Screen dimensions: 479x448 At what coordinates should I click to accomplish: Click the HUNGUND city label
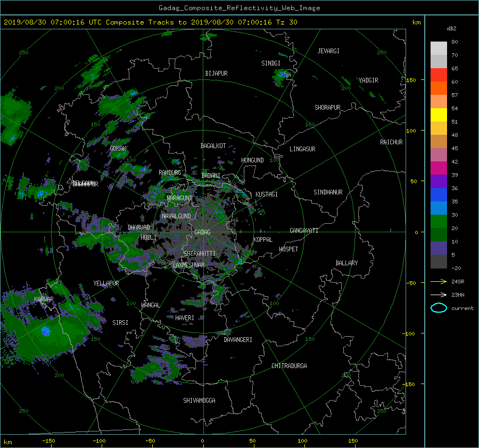[x=252, y=160]
